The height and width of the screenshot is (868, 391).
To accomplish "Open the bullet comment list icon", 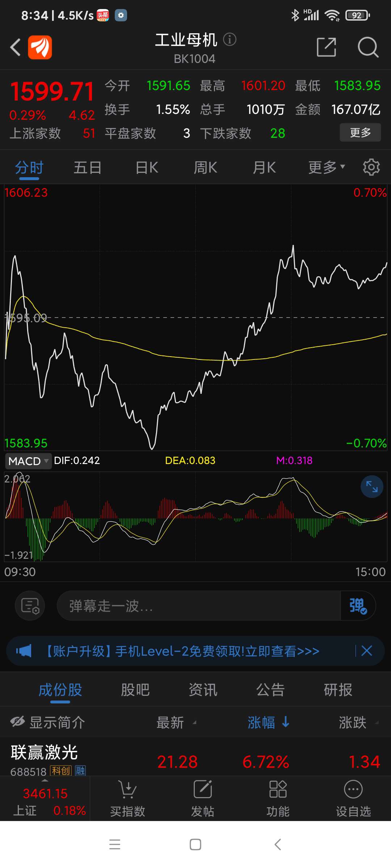I will 30,606.
